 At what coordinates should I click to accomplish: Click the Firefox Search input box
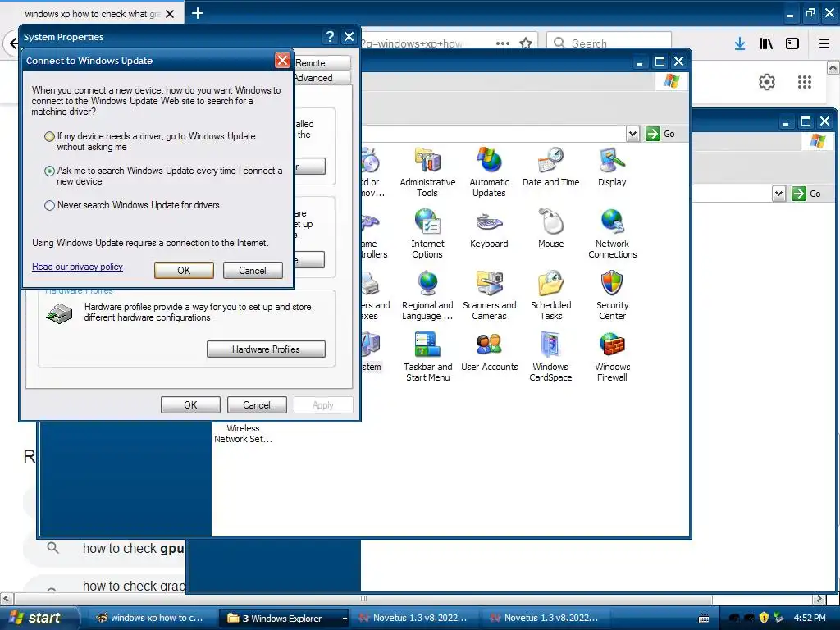click(x=609, y=43)
